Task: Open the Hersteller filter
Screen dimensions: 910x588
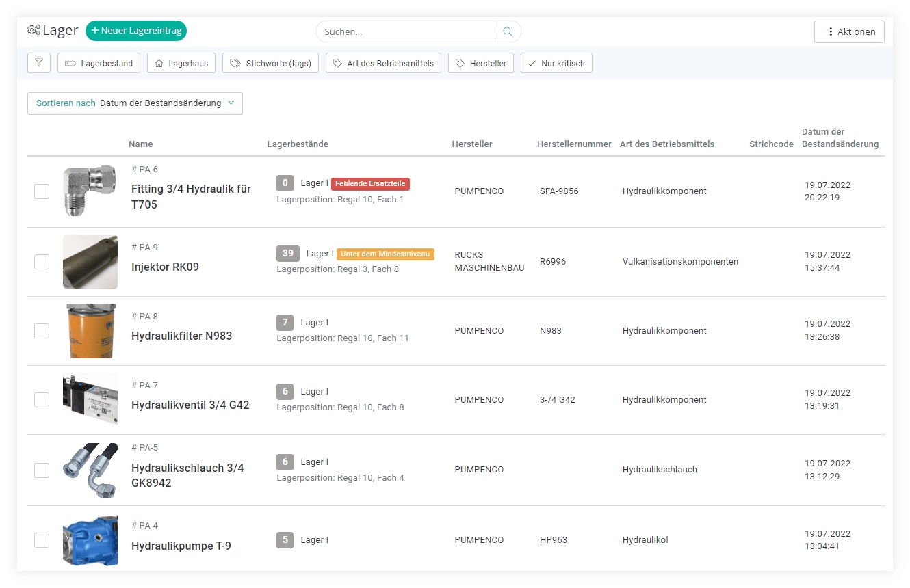Action: [x=480, y=63]
